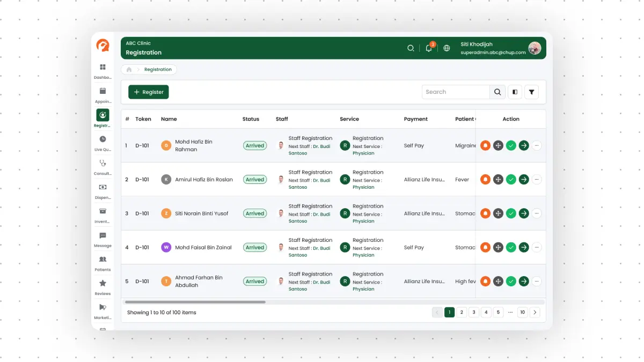
Task: Click the G avatar of Mohd Hafiz
Action: tap(166, 145)
